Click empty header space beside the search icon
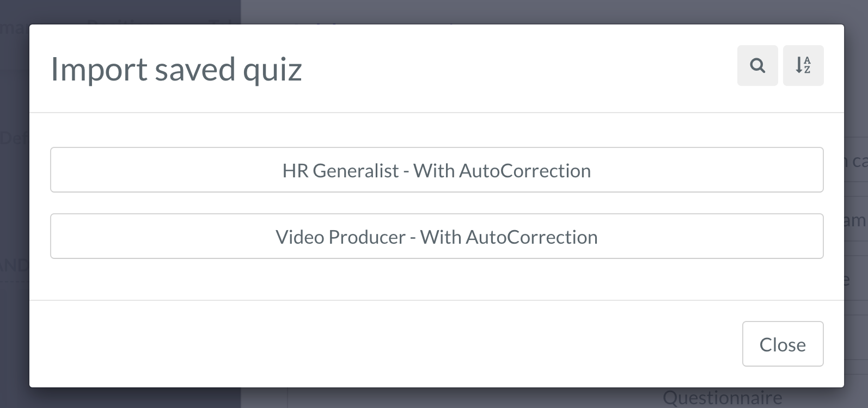868x408 pixels. pyautogui.click(x=517, y=68)
